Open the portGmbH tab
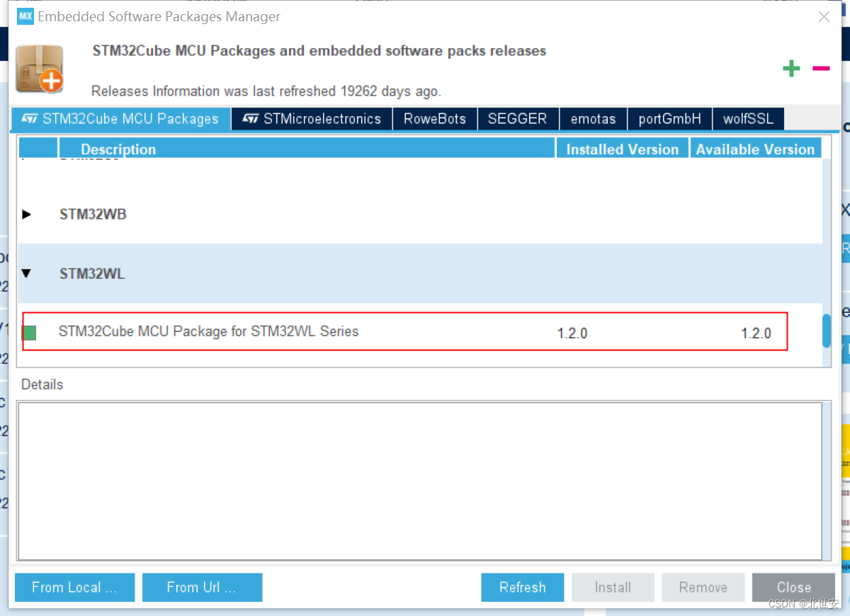Screen dimensions: 850x616 pyautogui.click(x=670, y=119)
